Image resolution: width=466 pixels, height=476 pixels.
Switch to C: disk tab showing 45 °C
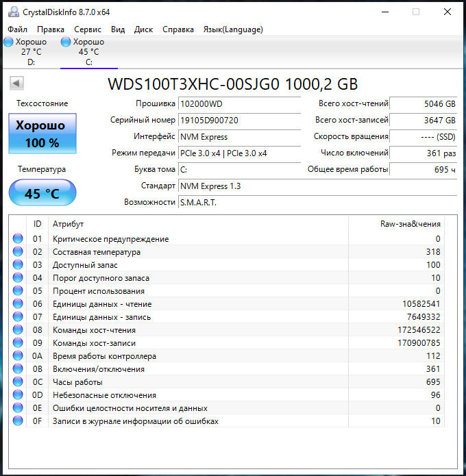(88, 51)
